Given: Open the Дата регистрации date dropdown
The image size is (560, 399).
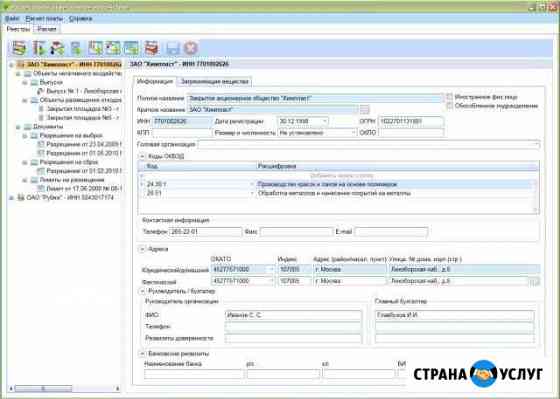Looking at the screenshot, I should tap(324, 121).
